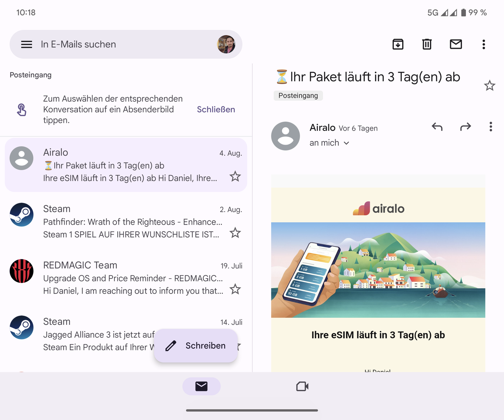The image size is (504, 420).
Task: Click the 'Vor 6 Tagen' timestamp
Action: point(358,128)
